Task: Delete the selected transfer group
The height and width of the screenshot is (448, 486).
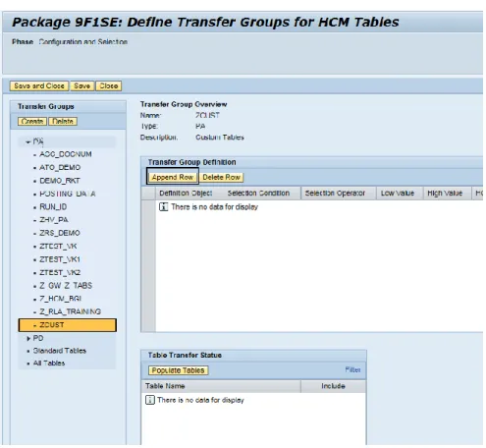Action: coord(63,122)
